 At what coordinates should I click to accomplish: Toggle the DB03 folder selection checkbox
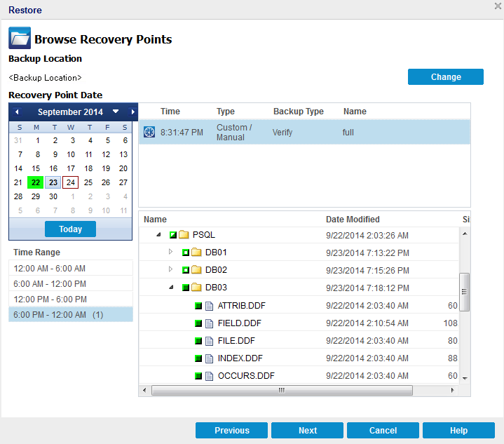pyautogui.click(x=186, y=288)
